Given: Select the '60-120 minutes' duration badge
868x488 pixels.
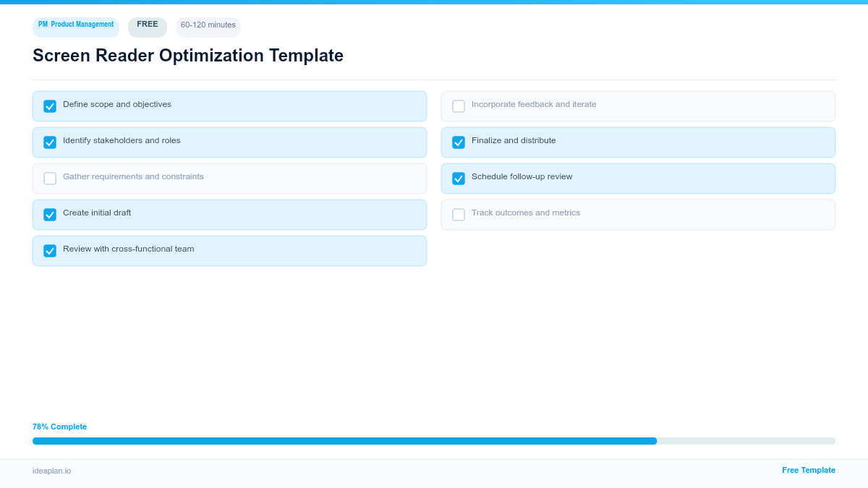Looking at the screenshot, I should 208,26.
